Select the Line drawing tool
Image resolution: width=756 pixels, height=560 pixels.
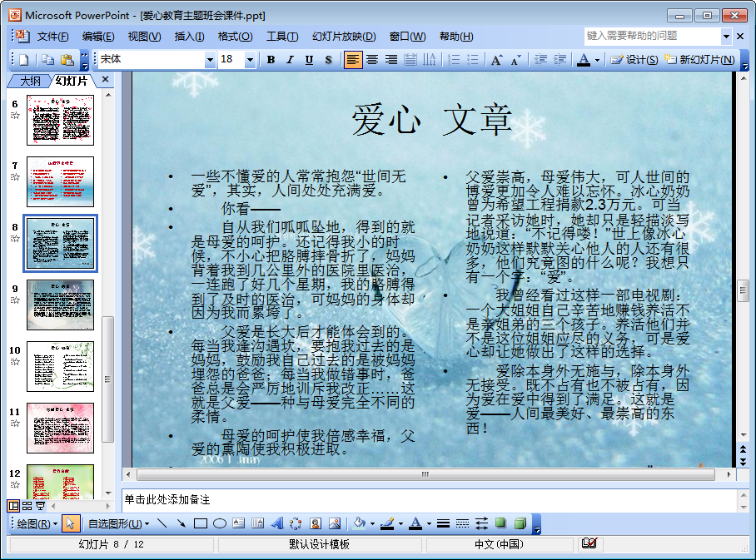pyautogui.click(x=162, y=523)
